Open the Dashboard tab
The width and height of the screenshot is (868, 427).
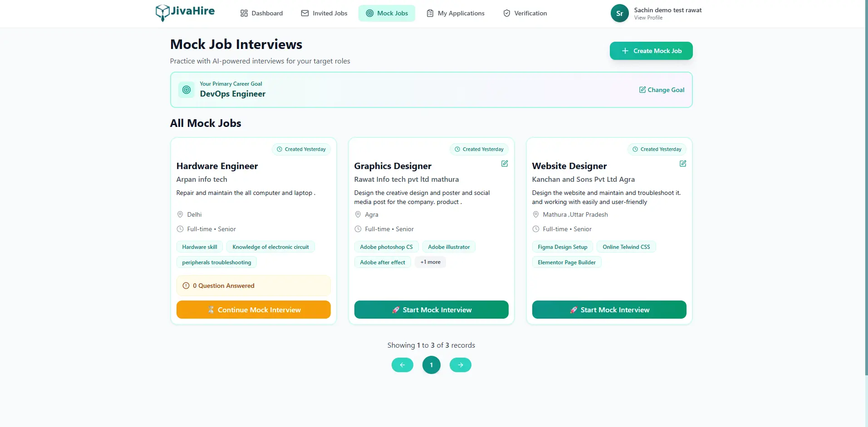[261, 14]
